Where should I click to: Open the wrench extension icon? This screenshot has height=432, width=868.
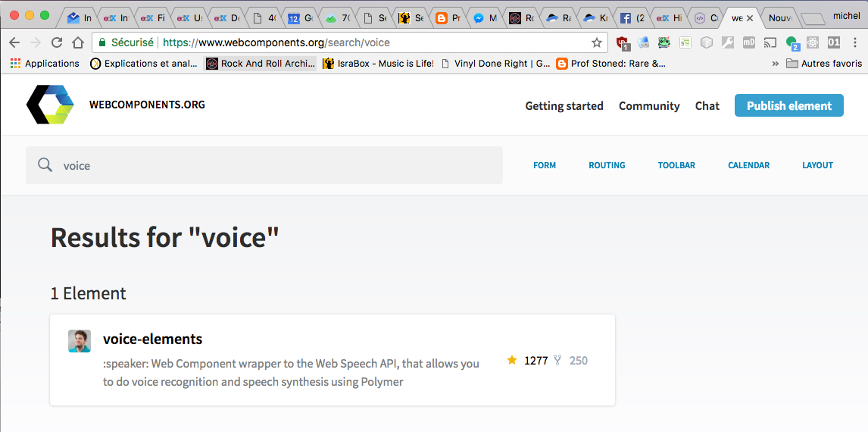coord(728,42)
